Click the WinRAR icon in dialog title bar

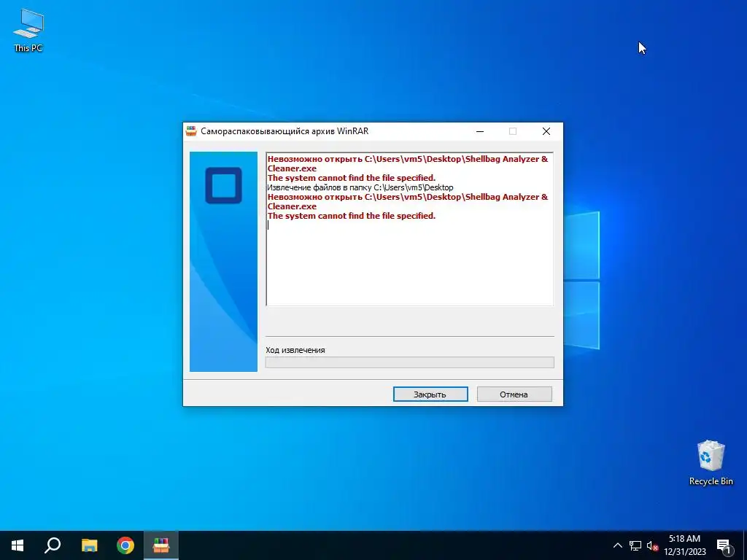(191, 131)
